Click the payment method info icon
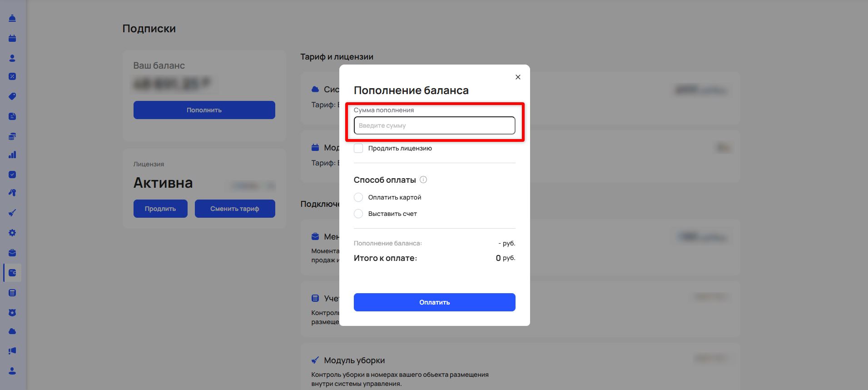 423,180
